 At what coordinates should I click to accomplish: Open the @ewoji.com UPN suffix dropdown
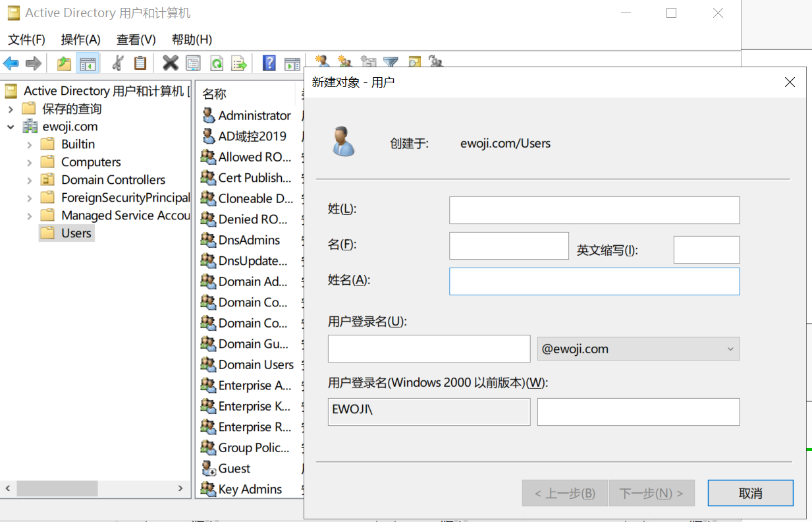coord(639,349)
